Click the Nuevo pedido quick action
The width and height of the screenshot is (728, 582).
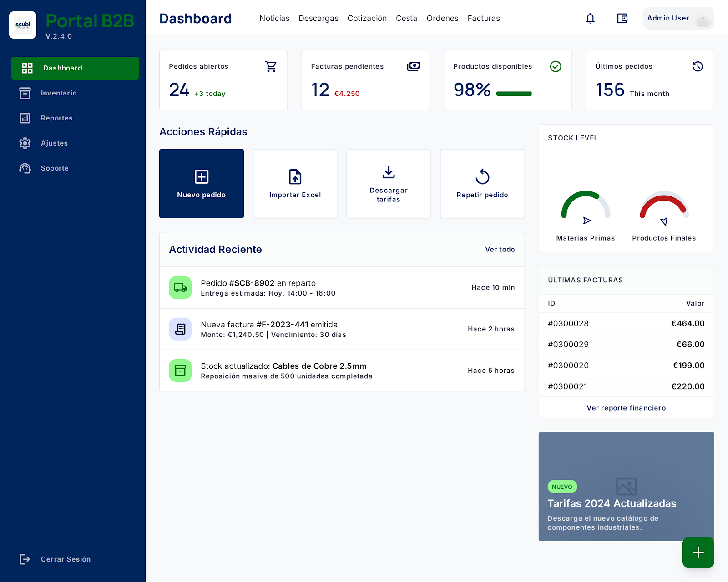pos(202,184)
